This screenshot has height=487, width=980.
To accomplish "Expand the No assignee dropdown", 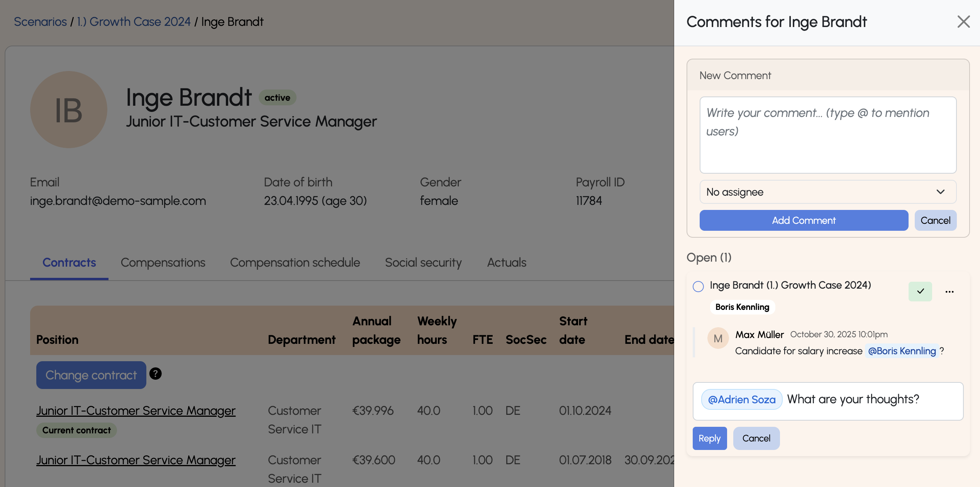I will 827,192.
